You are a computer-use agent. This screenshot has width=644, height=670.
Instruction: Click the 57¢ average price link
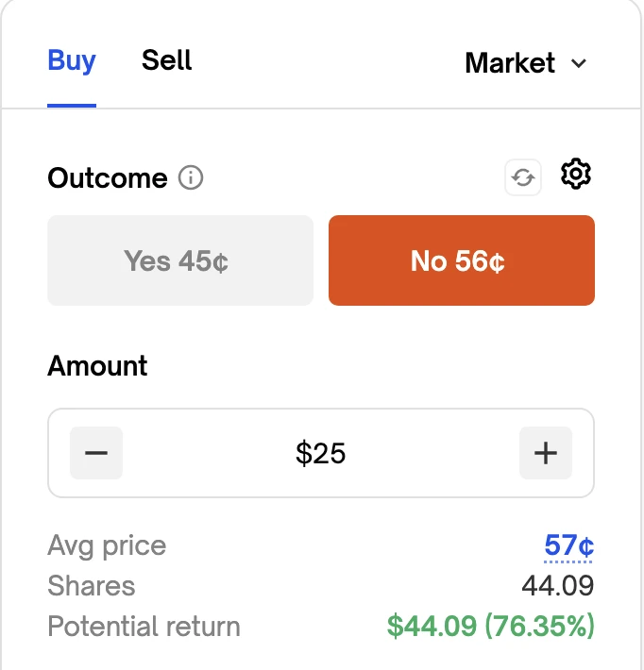568,545
